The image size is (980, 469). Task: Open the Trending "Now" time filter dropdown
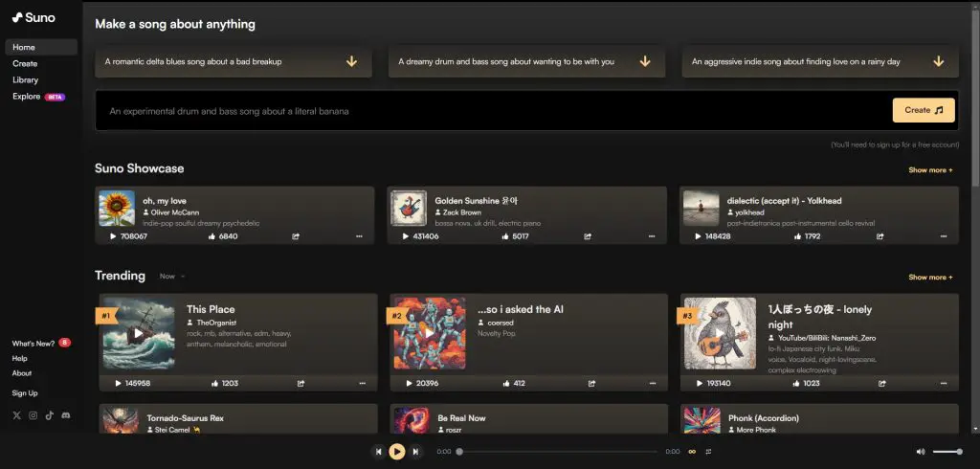coord(172,277)
